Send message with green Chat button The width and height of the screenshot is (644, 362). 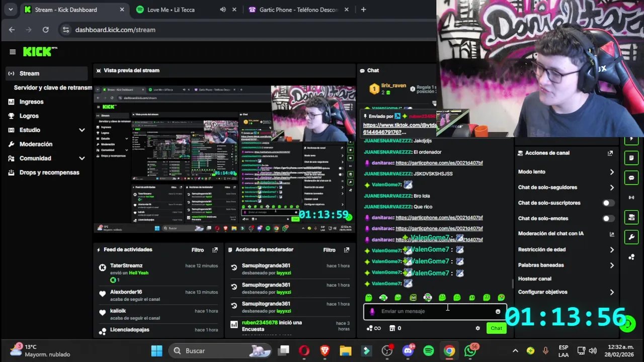click(x=496, y=328)
